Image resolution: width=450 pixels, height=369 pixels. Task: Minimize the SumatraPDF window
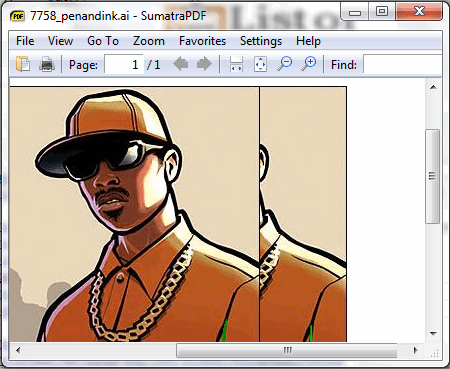coord(355,12)
